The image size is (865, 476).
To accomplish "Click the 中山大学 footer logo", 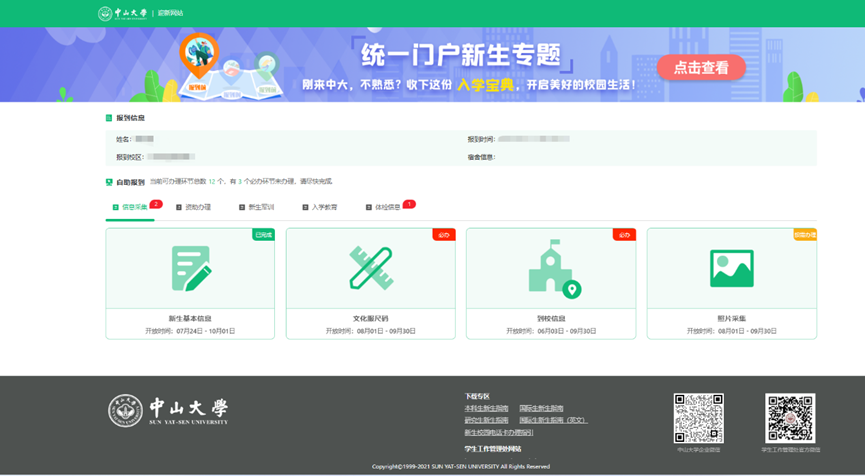I will click(x=168, y=410).
